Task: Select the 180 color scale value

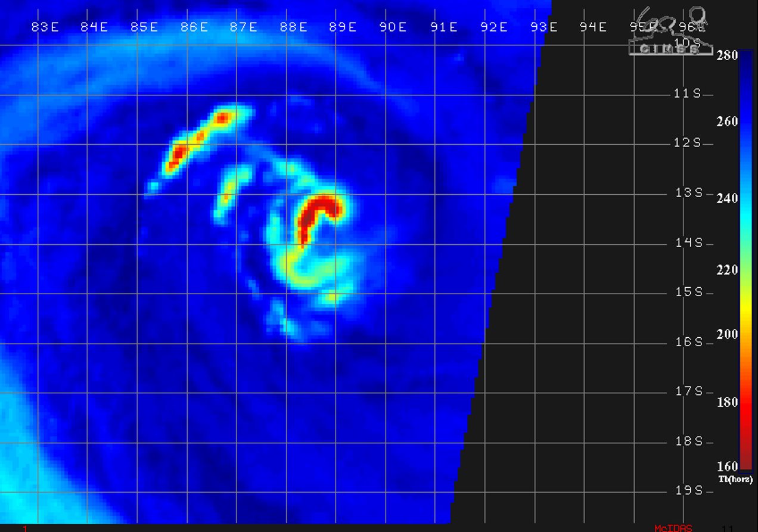Action: [727, 402]
